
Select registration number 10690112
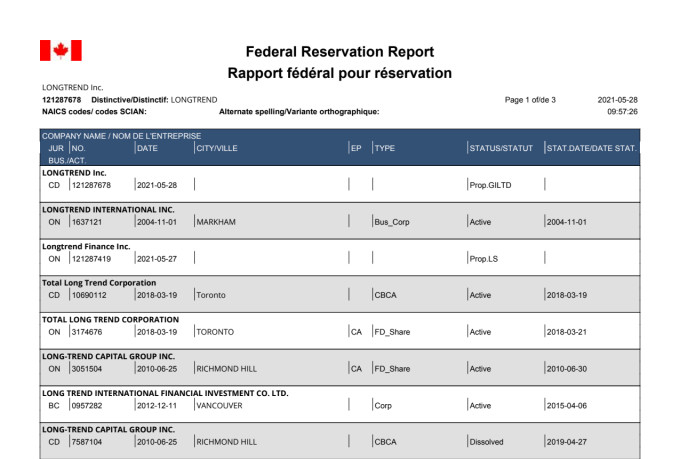(x=89, y=295)
